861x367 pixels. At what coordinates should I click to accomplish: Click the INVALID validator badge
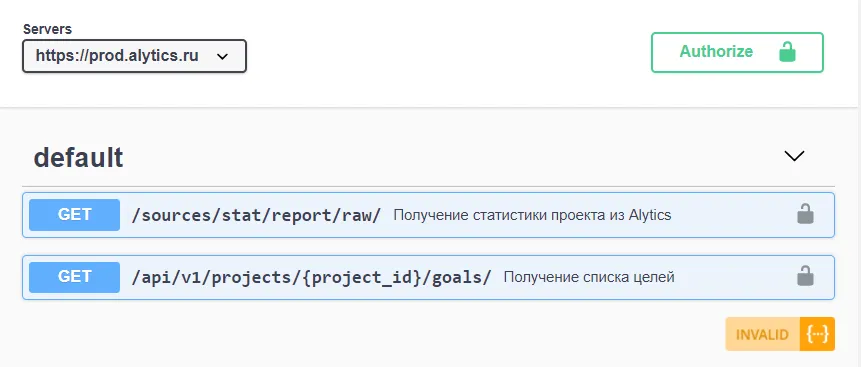[x=780, y=334]
